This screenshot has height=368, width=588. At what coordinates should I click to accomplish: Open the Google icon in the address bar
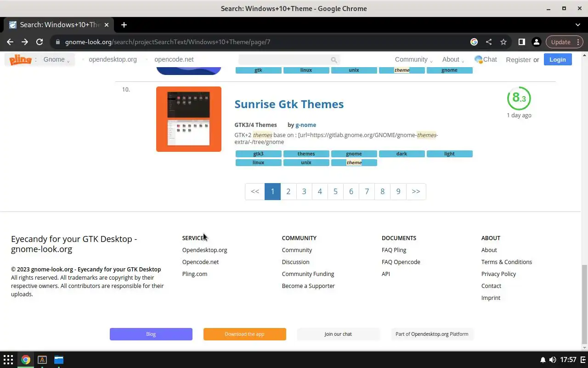pyautogui.click(x=474, y=42)
